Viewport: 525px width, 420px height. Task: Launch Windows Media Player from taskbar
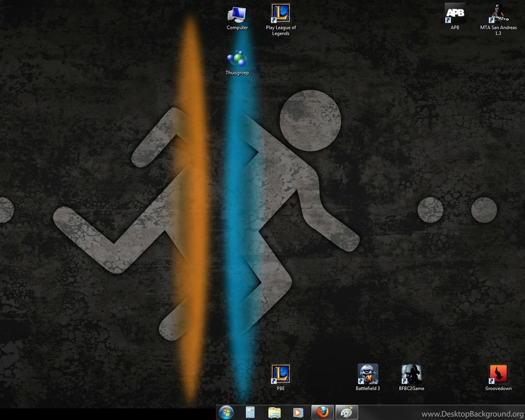coord(298,412)
